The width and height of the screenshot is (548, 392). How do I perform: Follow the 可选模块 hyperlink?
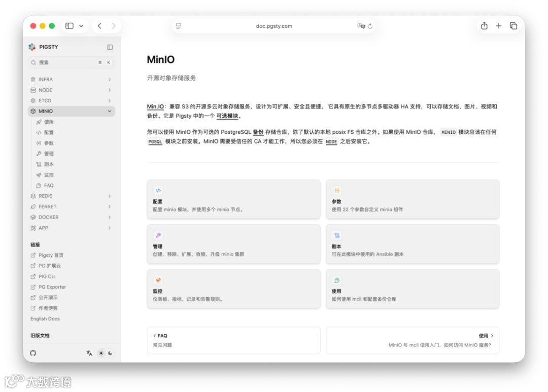[227, 116]
